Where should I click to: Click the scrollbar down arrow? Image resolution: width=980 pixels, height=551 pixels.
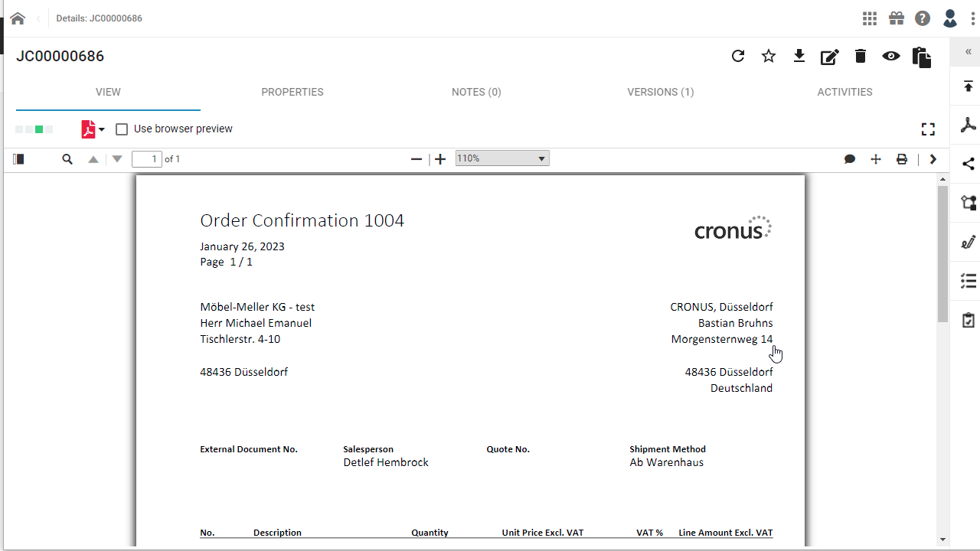pyautogui.click(x=942, y=540)
